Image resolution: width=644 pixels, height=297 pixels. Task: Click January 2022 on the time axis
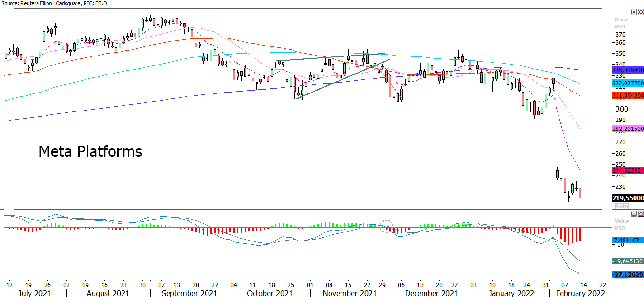pyautogui.click(x=511, y=293)
